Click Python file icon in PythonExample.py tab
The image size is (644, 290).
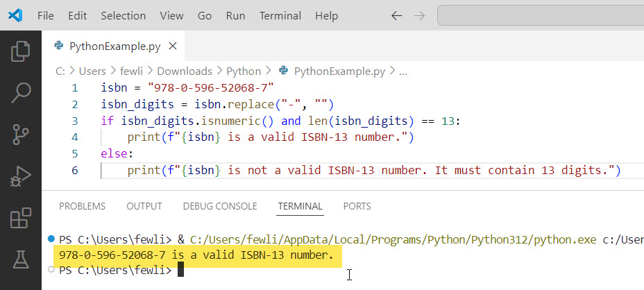[x=59, y=46]
